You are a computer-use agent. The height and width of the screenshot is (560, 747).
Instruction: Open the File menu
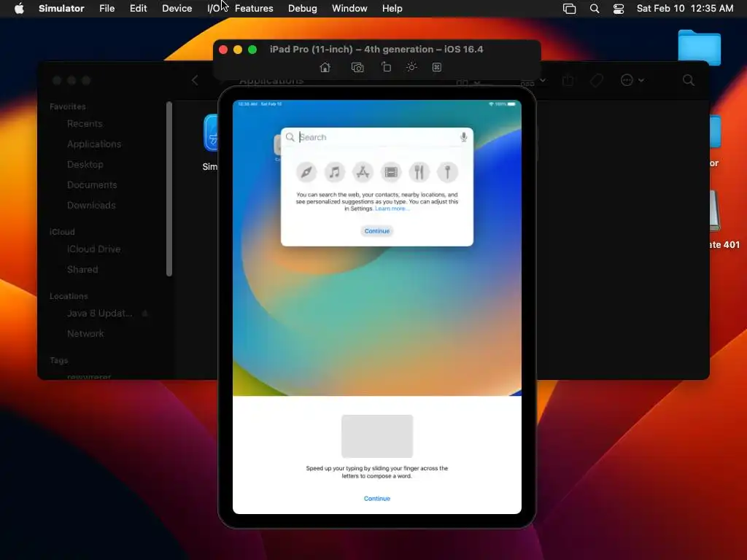point(107,8)
